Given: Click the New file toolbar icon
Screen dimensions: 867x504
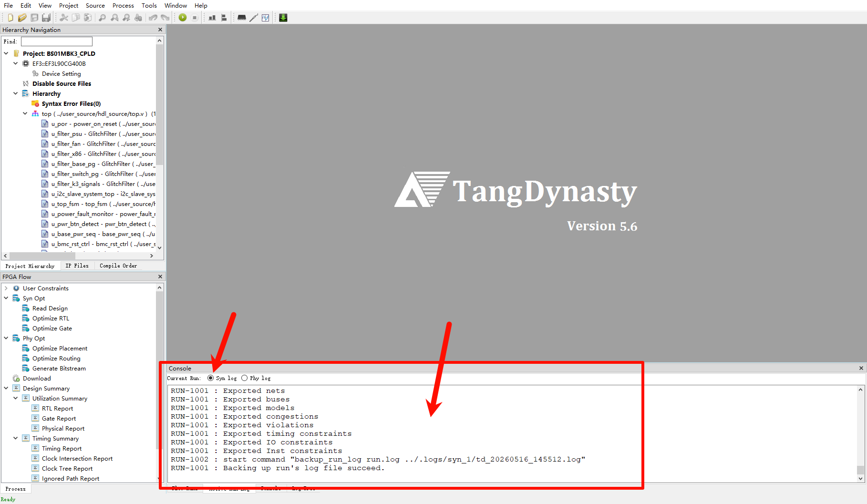Looking at the screenshot, I should 10,18.
